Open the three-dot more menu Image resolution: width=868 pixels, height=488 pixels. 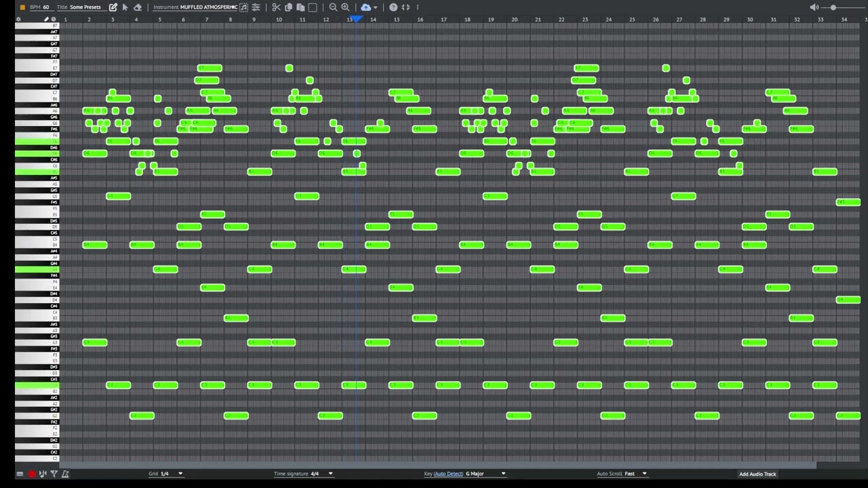pyautogui.click(x=417, y=7)
